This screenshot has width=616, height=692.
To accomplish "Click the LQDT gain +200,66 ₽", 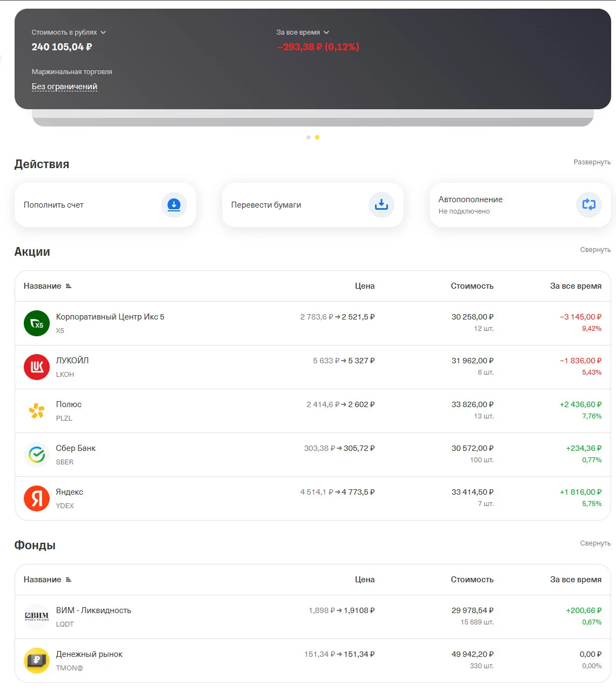I will 584,610.
